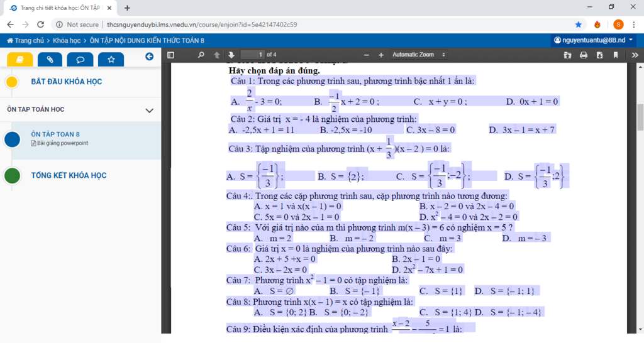Click ÔN TẬP NỘI DUNG KIẾN THỨC TOÁN 8 breadcrumb
The image size is (644, 343).
[x=147, y=41]
